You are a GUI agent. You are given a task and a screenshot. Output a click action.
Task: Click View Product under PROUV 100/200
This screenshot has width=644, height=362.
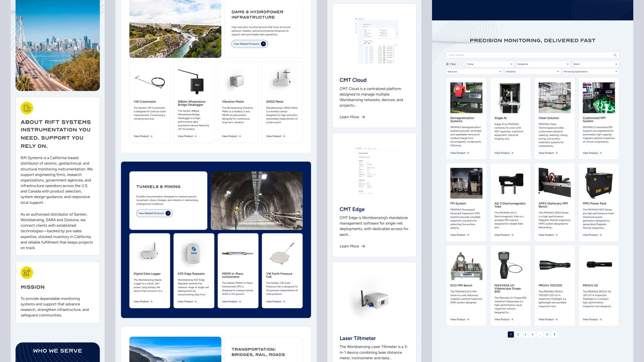click(548, 319)
